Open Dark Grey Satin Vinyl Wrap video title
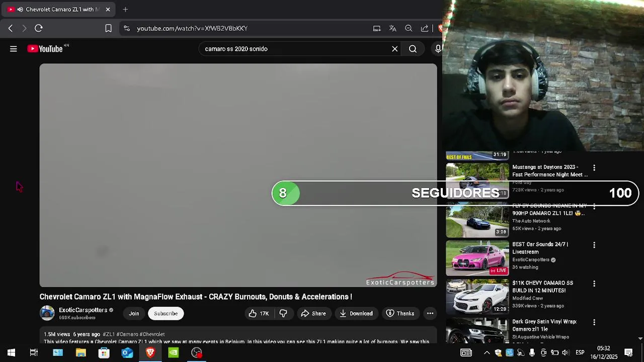This screenshot has height=362, width=644. (x=544, y=325)
